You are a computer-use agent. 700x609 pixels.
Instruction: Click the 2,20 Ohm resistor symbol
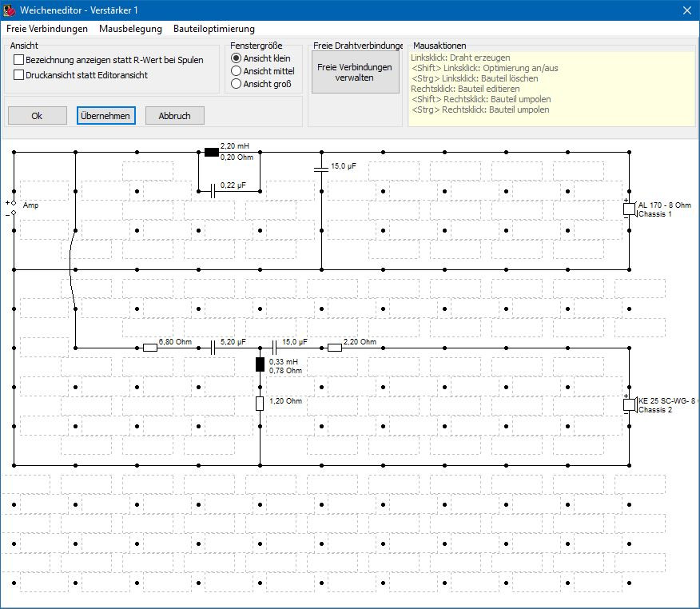[335, 348]
